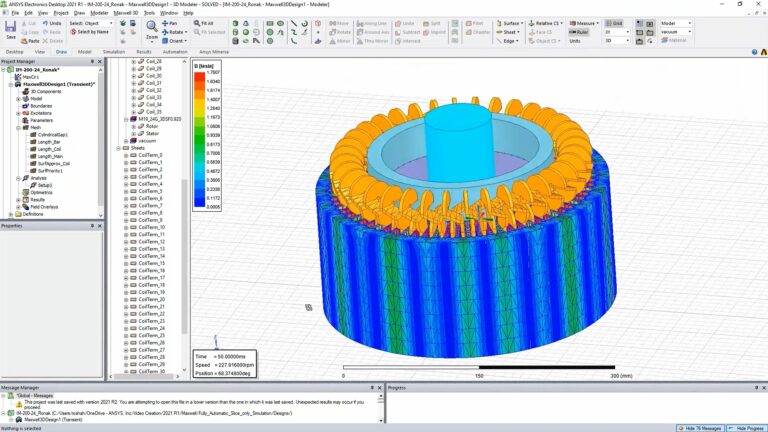
Task: Click Fit All view button
Action: 203,23
